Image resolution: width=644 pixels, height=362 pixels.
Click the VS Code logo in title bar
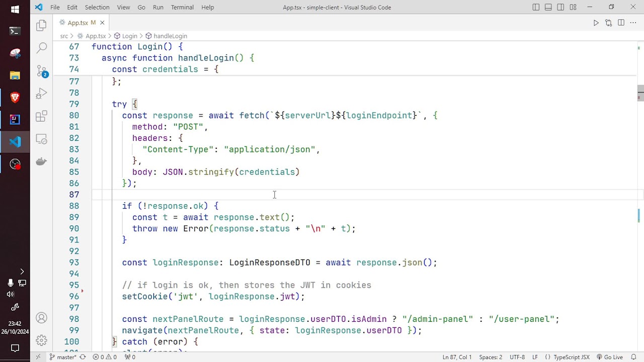tap(39, 7)
